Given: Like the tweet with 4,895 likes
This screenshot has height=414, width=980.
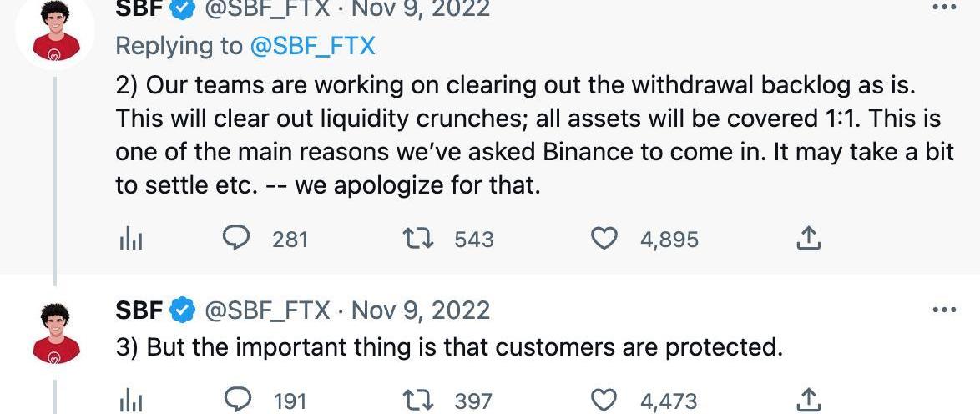Looking at the screenshot, I should click(604, 239).
